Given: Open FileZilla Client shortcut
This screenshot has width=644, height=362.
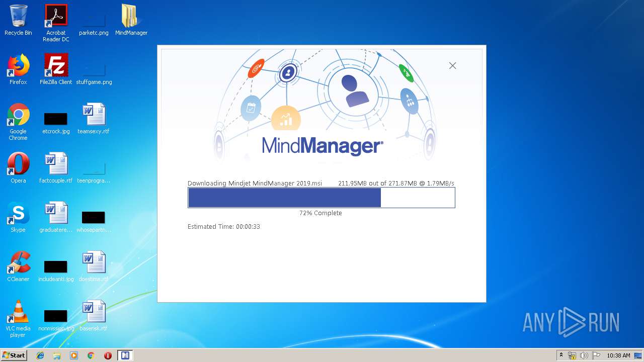Looking at the screenshot, I should tap(56, 69).
